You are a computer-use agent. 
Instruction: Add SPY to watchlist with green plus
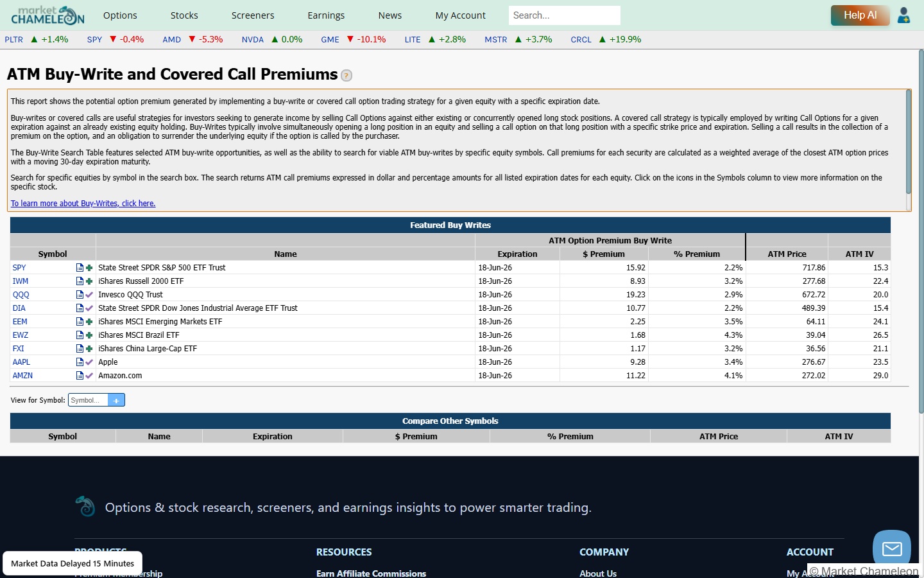[89, 268]
